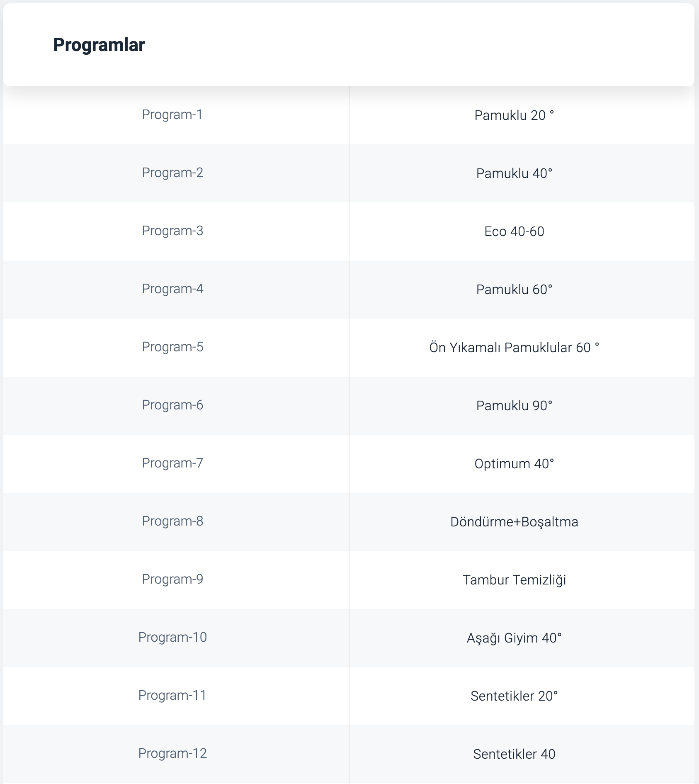Select the Program-1 label cell
Image resolution: width=699 pixels, height=784 pixels.
pos(172,114)
